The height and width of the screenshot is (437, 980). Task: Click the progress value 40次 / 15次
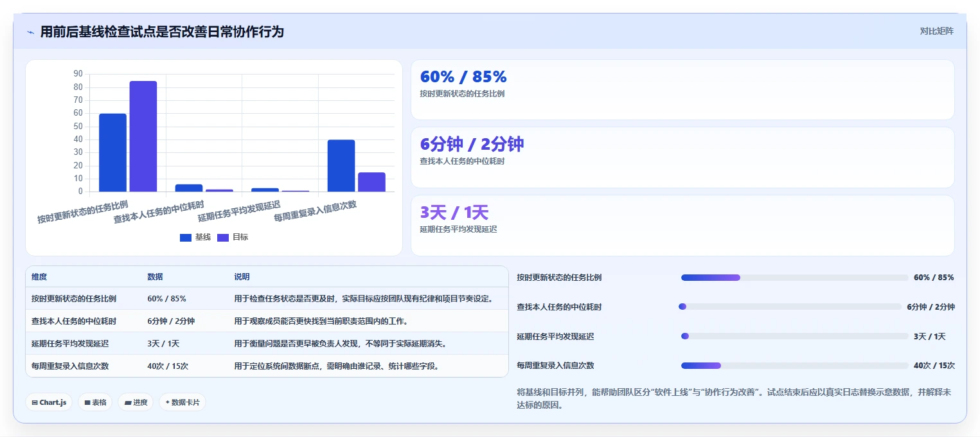click(x=934, y=366)
